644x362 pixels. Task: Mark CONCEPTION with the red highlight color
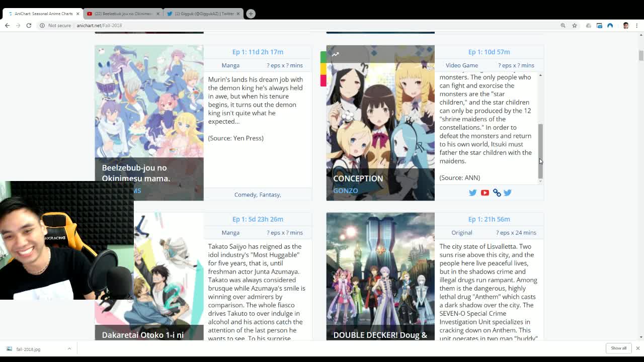click(323, 80)
